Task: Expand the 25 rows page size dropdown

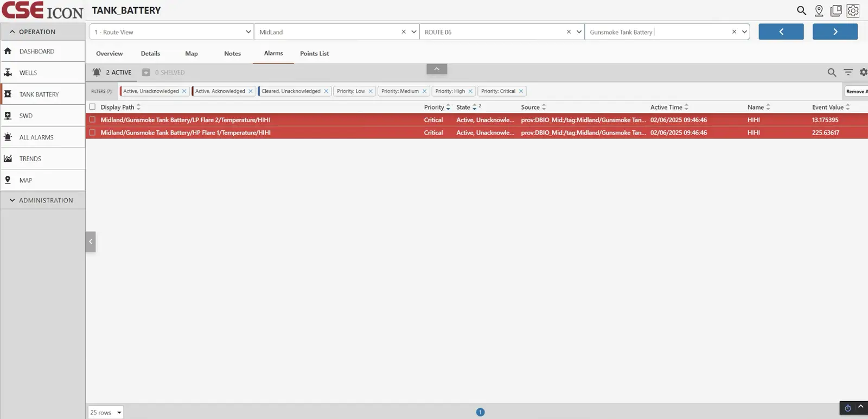Action: [x=106, y=412]
